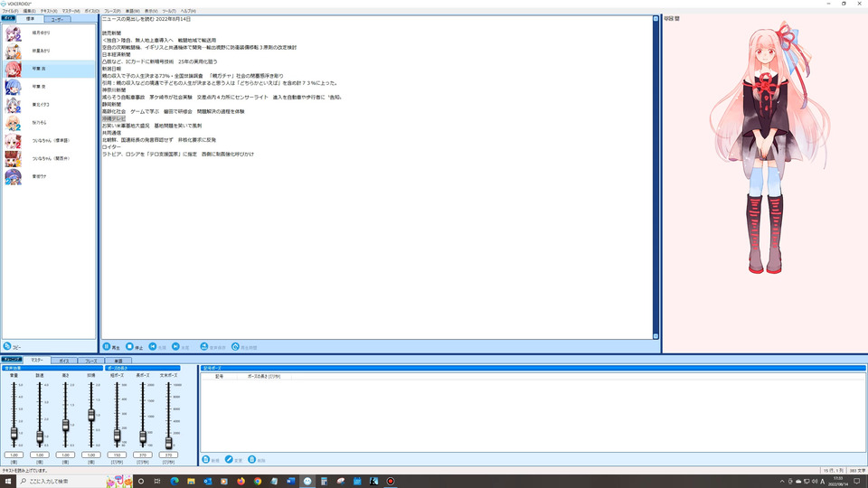
Task: Click the 長ポーズ slider handle
Action: click(143, 437)
